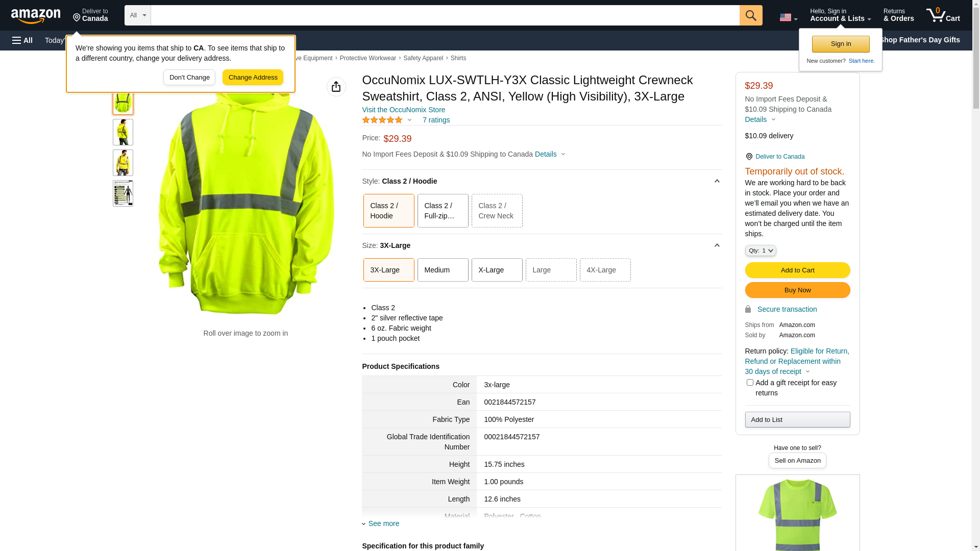Select the Medium size option
Viewport: 980px width, 551px height.
click(x=443, y=270)
